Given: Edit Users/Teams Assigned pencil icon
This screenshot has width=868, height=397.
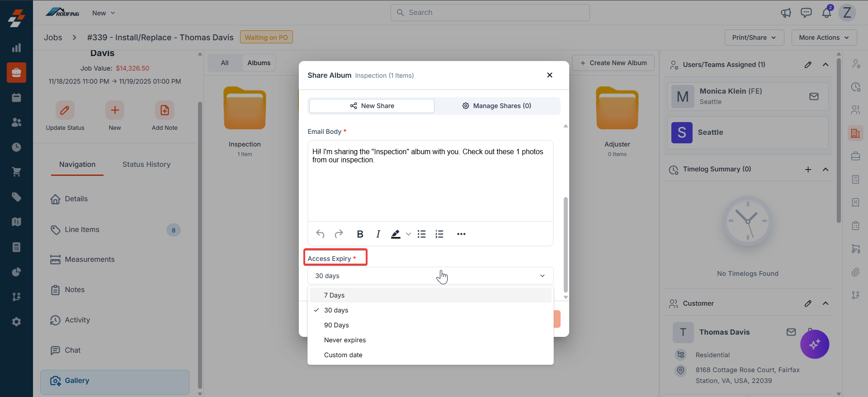Looking at the screenshot, I should click(808, 65).
